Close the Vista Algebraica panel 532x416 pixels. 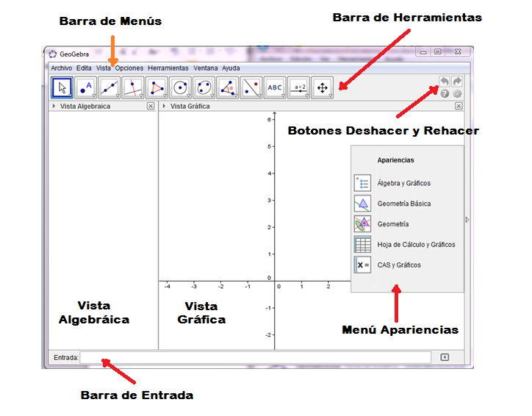coord(151,107)
